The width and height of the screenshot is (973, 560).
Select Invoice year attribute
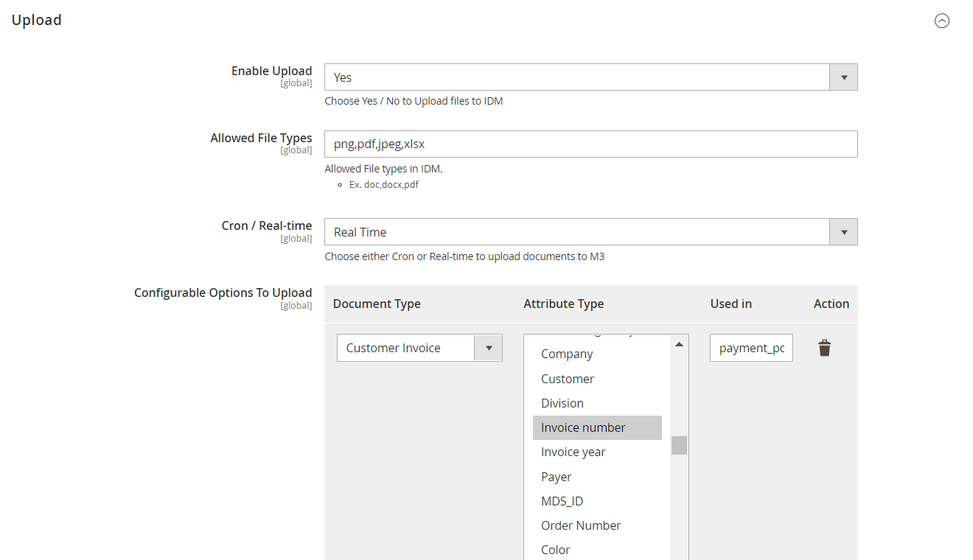pos(597,452)
